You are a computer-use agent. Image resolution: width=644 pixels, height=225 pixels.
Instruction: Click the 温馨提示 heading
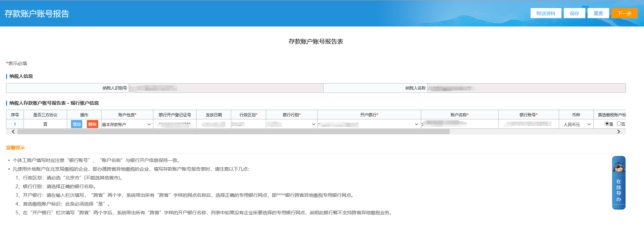(x=15, y=148)
